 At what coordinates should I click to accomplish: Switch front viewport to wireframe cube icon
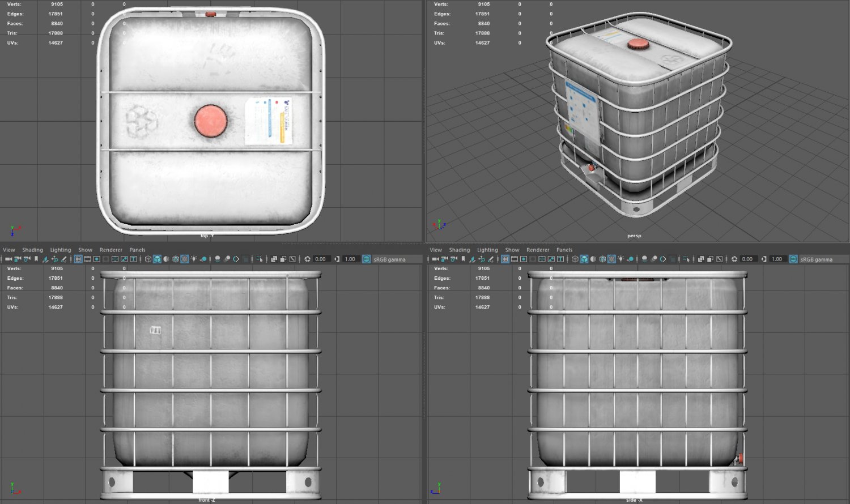[148, 259]
